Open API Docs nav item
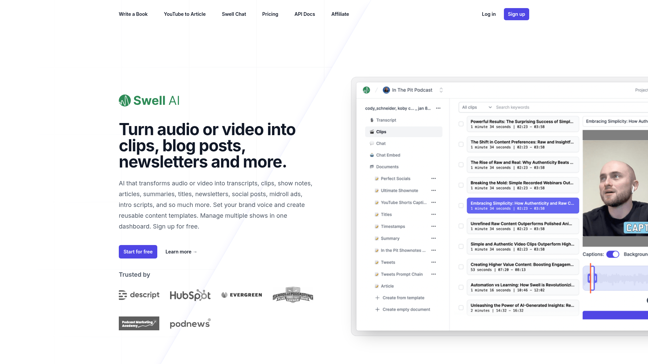This screenshot has width=648, height=364. pyautogui.click(x=305, y=14)
